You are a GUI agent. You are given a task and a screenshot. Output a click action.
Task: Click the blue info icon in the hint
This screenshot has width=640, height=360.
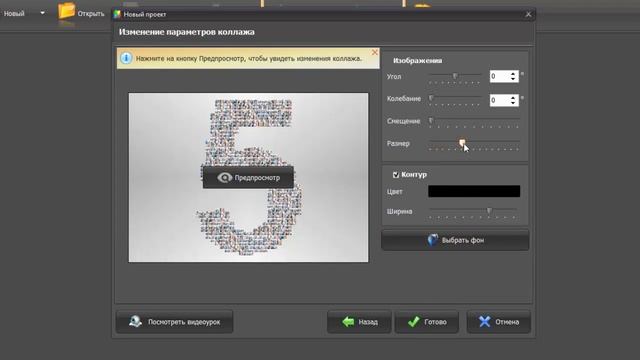126,58
